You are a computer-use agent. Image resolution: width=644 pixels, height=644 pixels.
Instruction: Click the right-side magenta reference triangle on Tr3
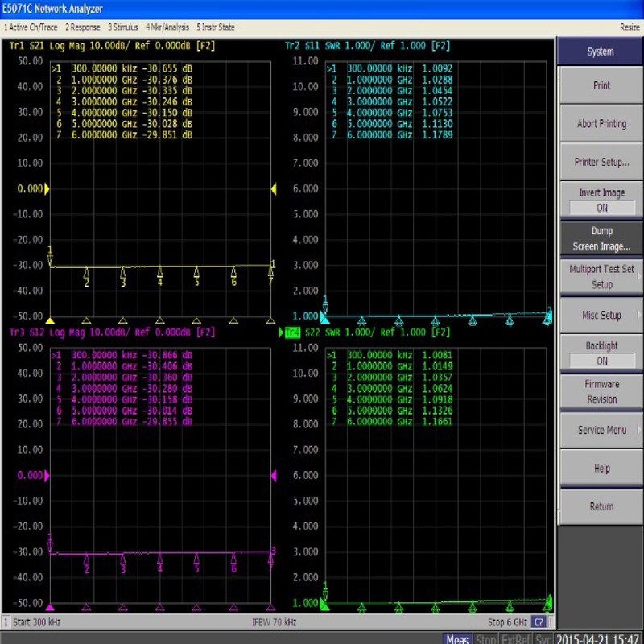coord(274,476)
